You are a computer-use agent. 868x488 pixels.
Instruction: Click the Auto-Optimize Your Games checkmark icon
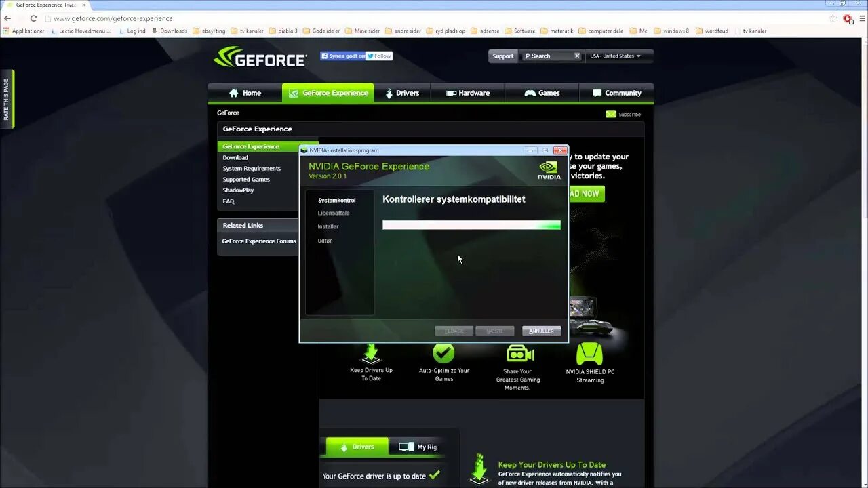443,353
